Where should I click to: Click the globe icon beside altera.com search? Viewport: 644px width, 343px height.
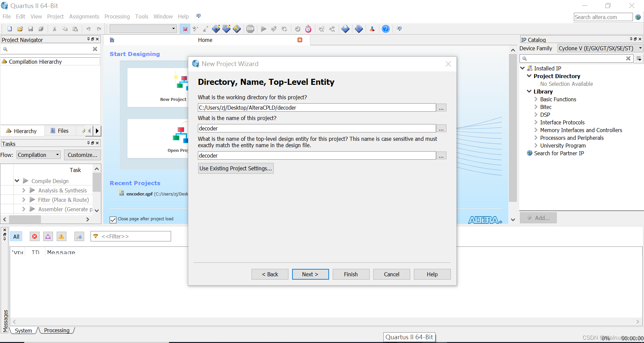(638, 17)
